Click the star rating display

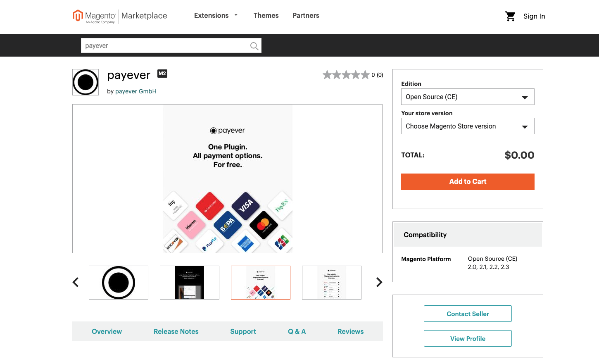346,75
